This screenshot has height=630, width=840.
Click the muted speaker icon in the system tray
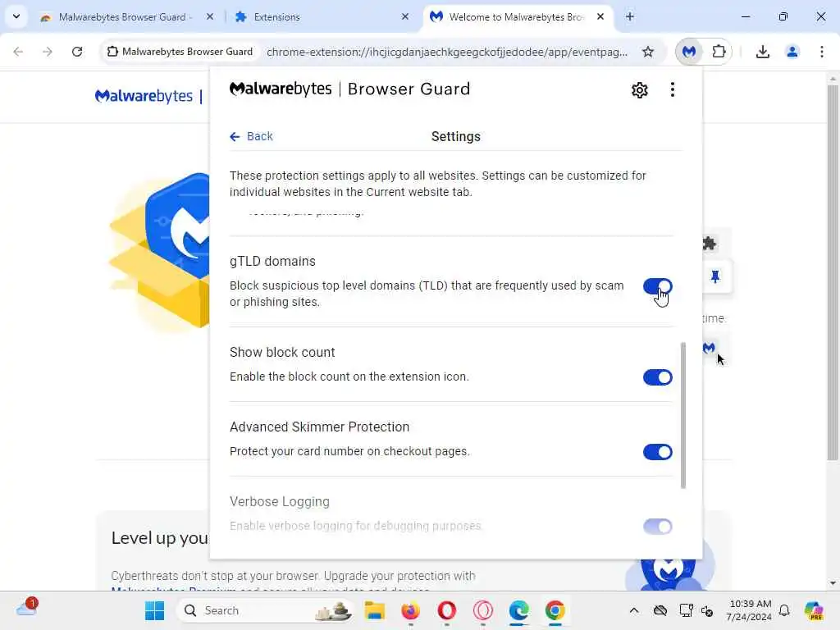(707, 610)
